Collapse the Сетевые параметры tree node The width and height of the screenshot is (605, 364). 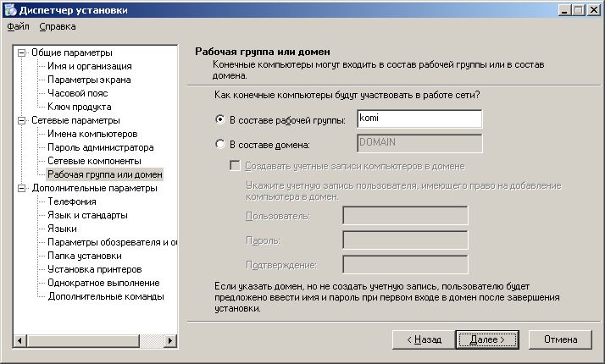tap(22, 120)
